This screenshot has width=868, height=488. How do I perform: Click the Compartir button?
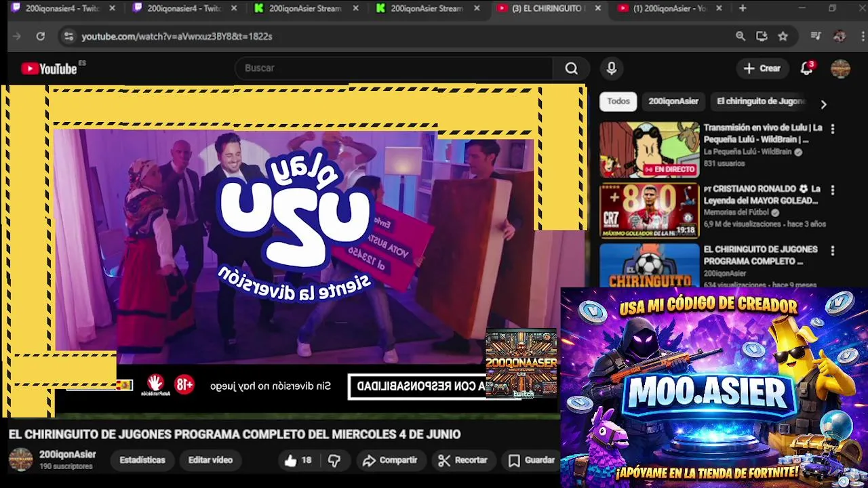tap(390, 460)
